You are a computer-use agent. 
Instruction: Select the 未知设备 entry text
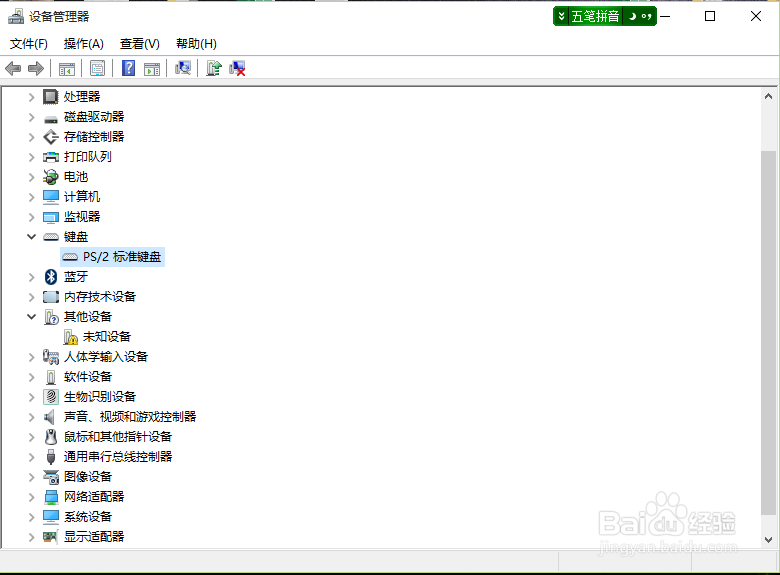(106, 337)
